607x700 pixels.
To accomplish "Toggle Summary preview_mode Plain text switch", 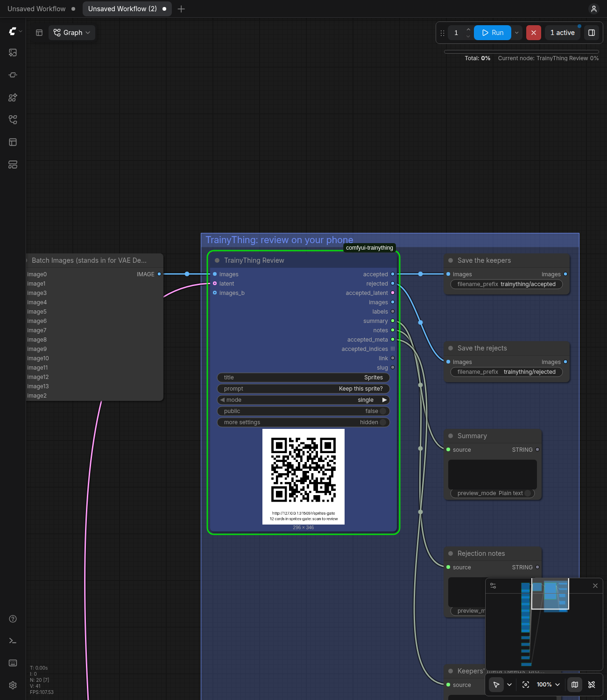I will point(528,493).
